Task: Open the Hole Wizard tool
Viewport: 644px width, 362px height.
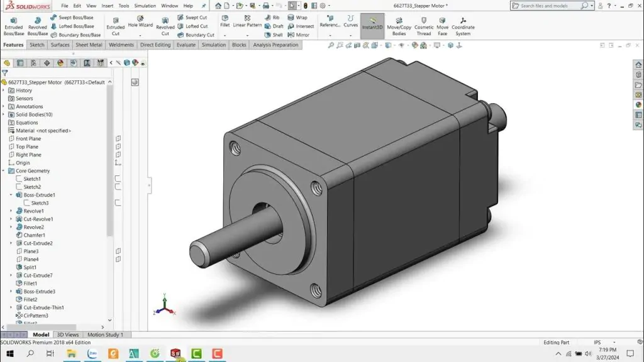Action: (x=140, y=22)
